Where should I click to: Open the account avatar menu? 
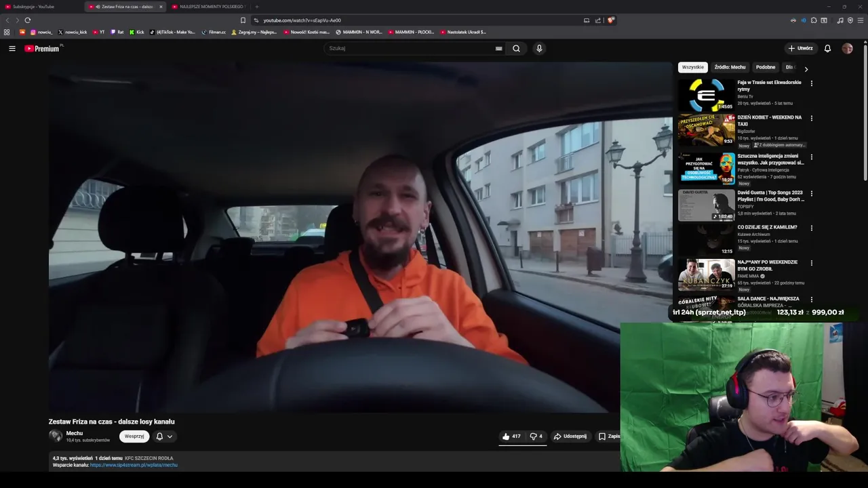click(x=847, y=48)
